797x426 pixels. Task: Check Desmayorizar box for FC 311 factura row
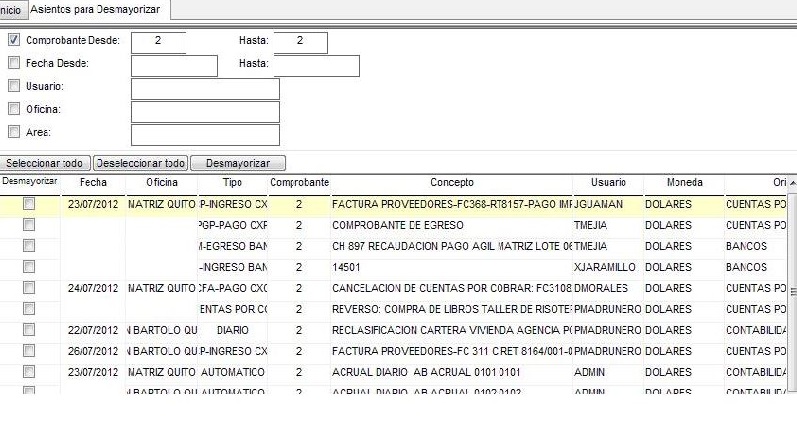(x=29, y=351)
